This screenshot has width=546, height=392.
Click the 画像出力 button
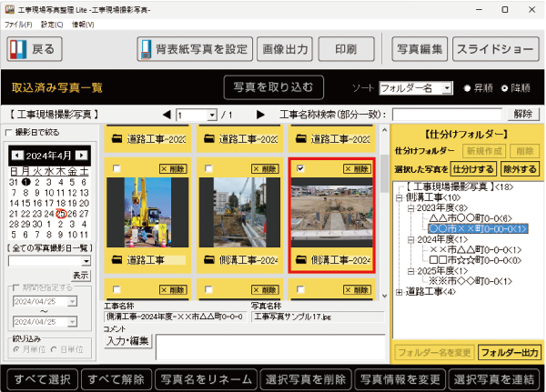point(285,49)
